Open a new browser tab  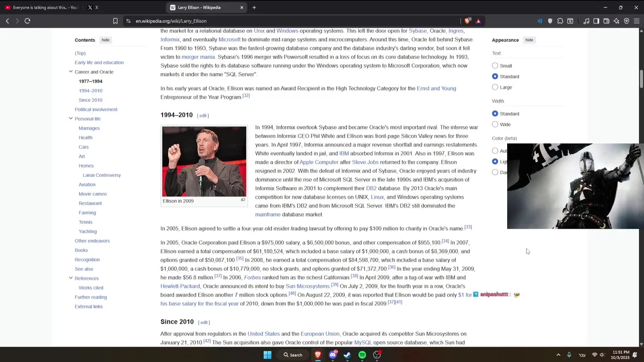(254, 8)
